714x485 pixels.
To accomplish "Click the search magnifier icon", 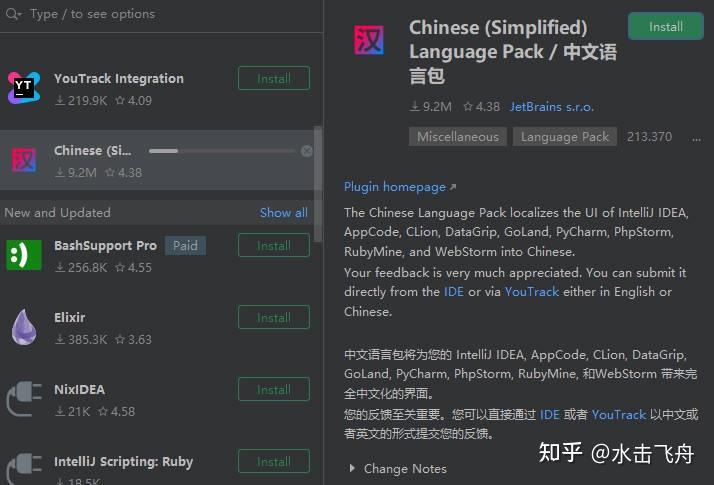I will (13, 14).
